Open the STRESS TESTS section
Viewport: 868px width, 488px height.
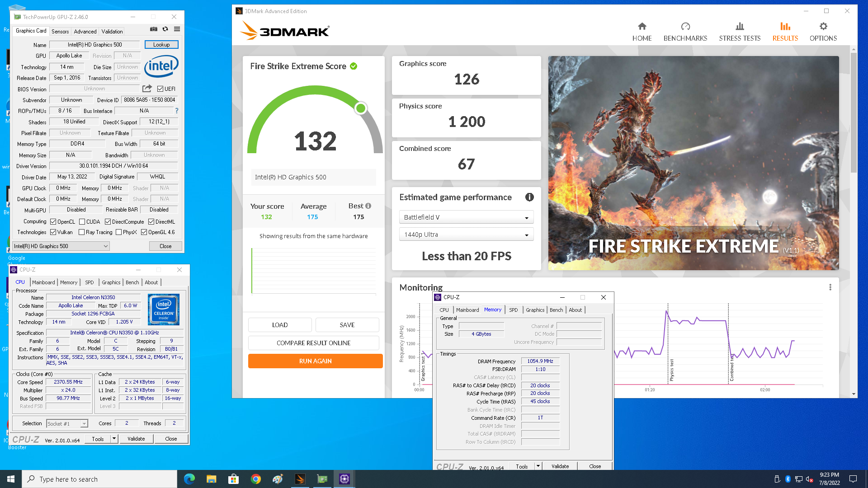point(740,32)
